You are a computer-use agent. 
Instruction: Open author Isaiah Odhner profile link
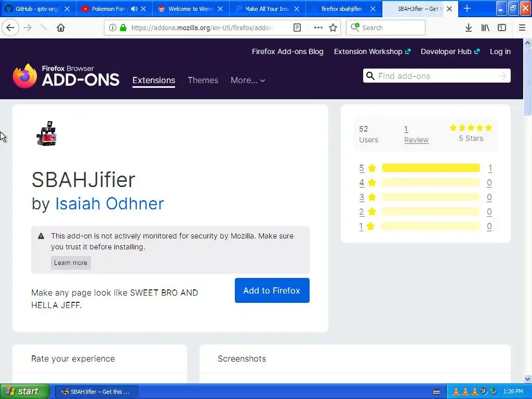click(x=109, y=204)
